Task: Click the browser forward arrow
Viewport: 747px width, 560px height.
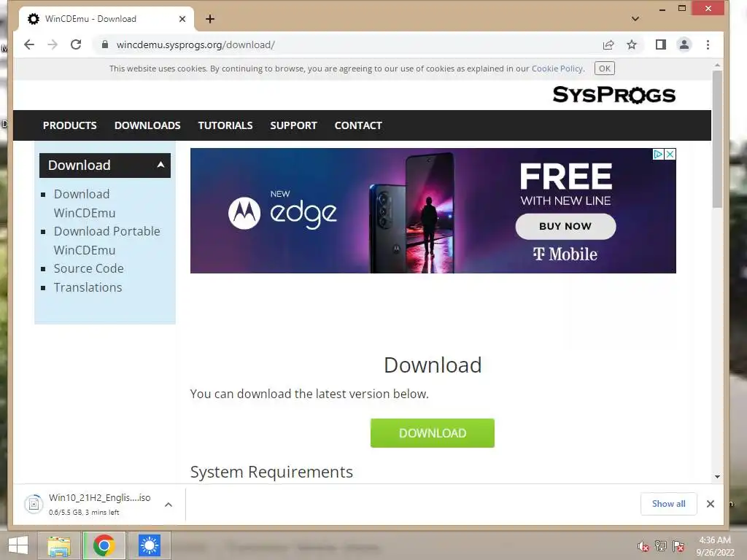Action: coord(53,44)
